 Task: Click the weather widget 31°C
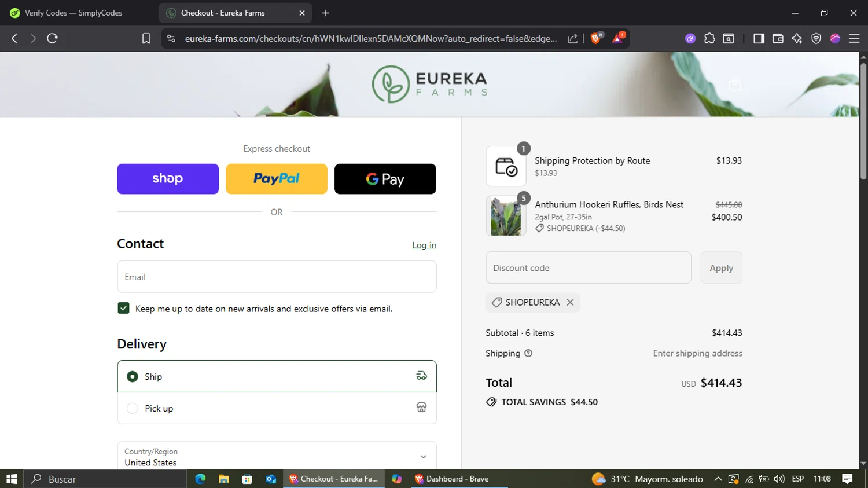(x=648, y=479)
